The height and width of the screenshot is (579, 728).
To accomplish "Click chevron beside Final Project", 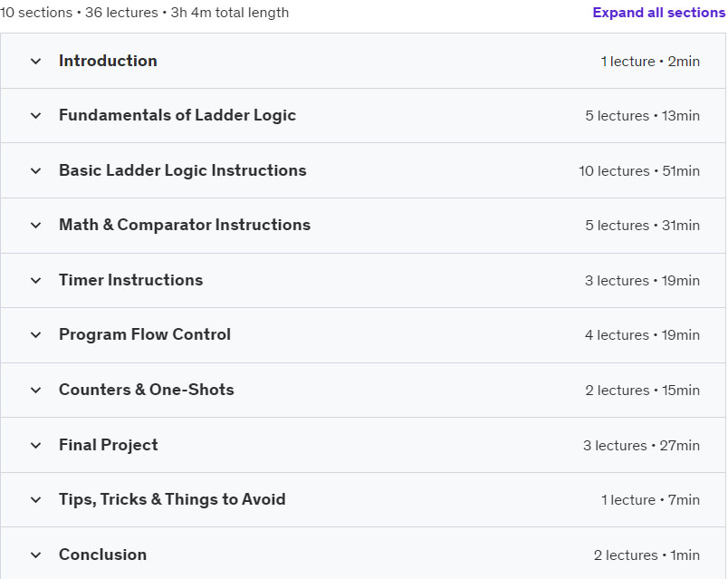I will (x=36, y=445).
